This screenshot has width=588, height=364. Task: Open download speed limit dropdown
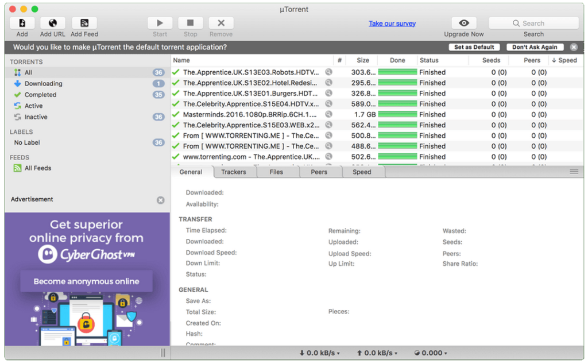point(319,353)
